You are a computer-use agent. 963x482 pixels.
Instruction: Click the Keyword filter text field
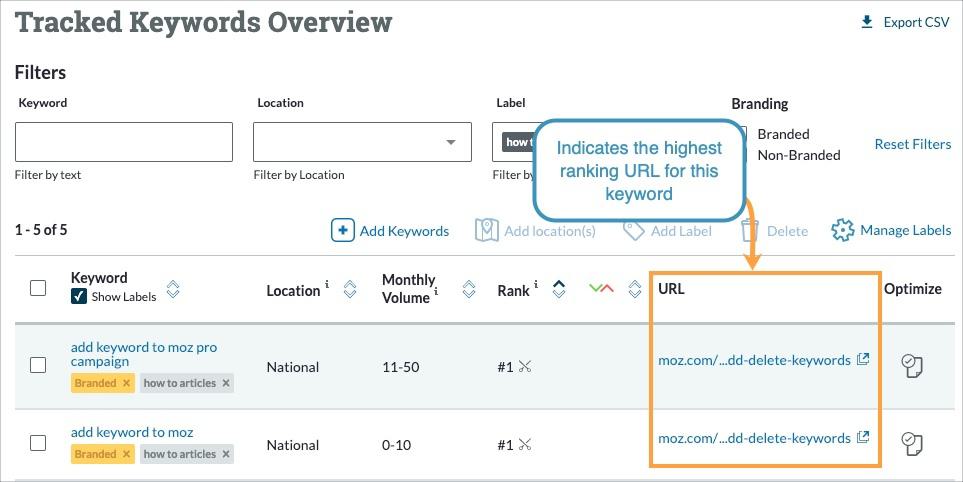click(x=124, y=142)
